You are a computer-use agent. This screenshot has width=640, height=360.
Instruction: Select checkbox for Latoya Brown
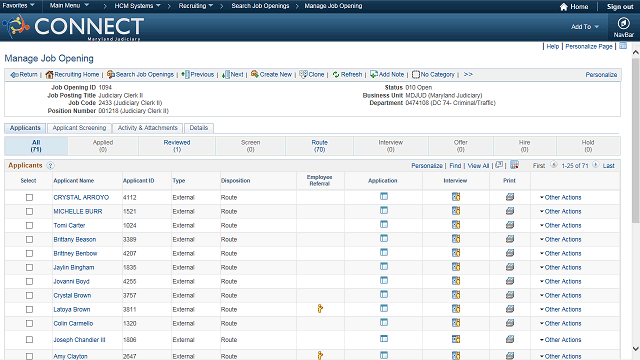point(29,309)
